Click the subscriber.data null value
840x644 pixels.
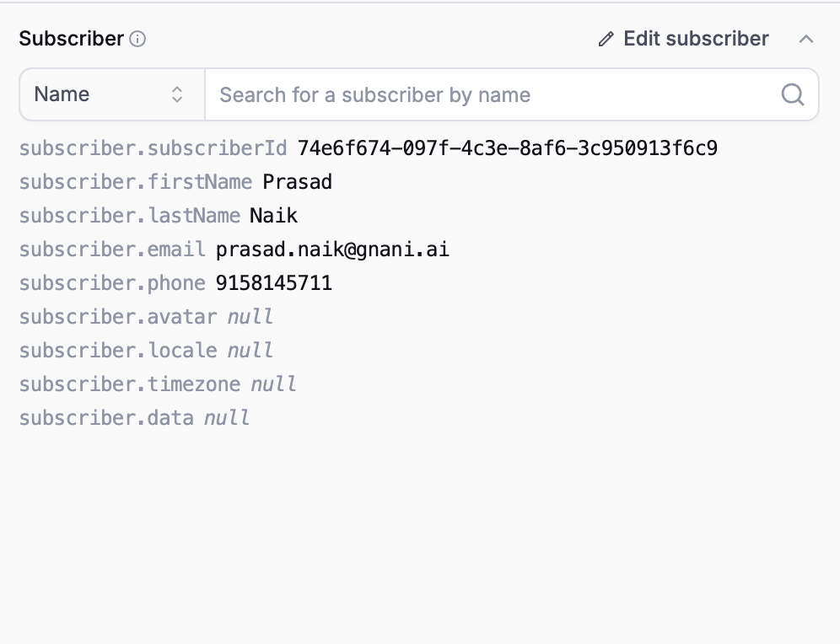coord(227,418)
